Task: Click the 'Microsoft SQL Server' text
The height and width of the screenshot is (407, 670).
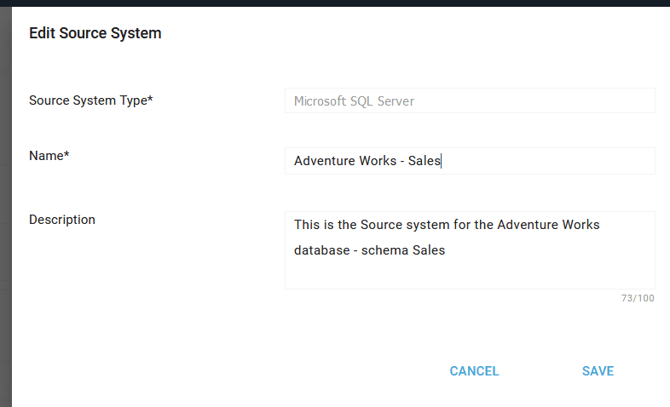Action: (x=354, y=101)
